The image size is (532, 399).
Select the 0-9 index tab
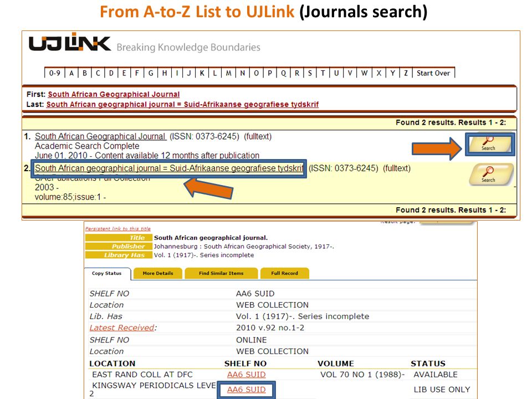(55, 73)
